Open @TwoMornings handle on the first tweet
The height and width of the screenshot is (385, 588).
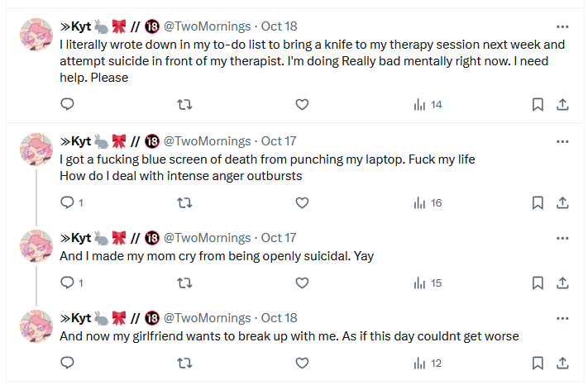point(207,26)
